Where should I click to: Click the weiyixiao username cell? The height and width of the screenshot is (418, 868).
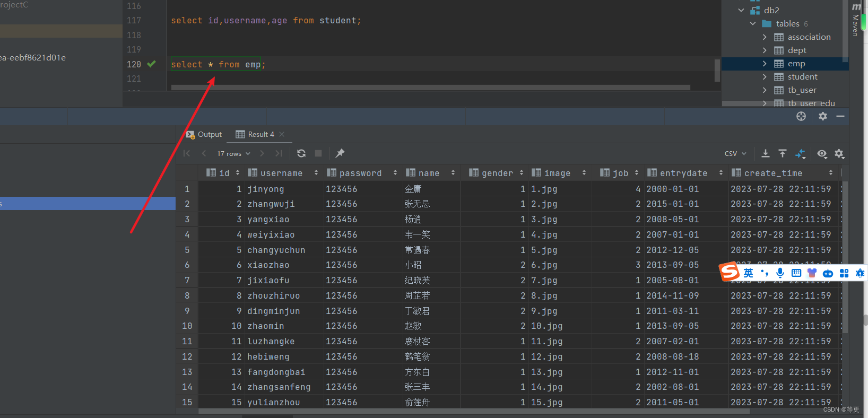(x=284, y=234)
